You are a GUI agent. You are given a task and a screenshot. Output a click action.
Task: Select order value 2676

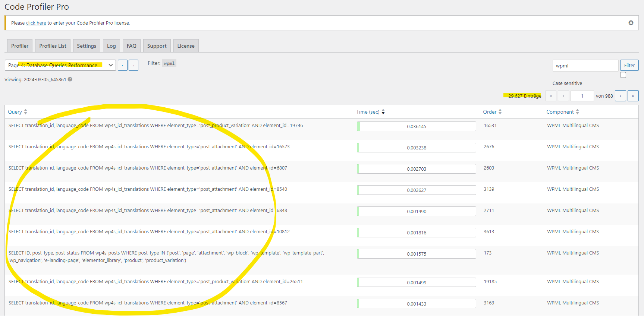click(489, 147)
